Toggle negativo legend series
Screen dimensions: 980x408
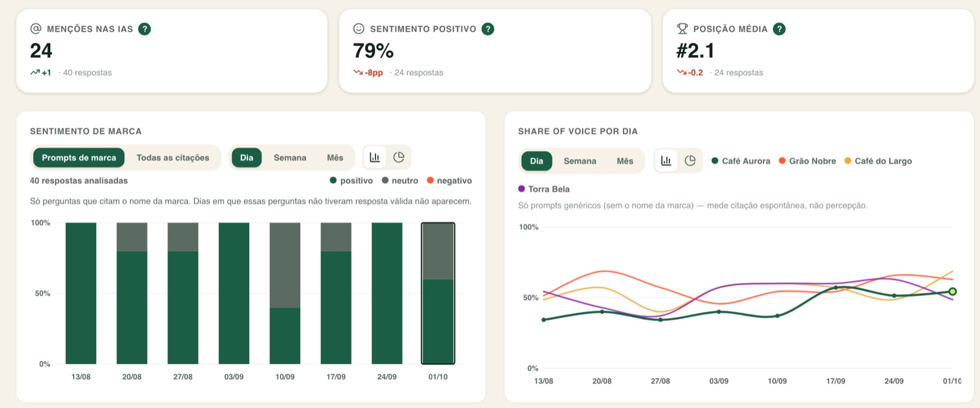(x=450, y=181)
